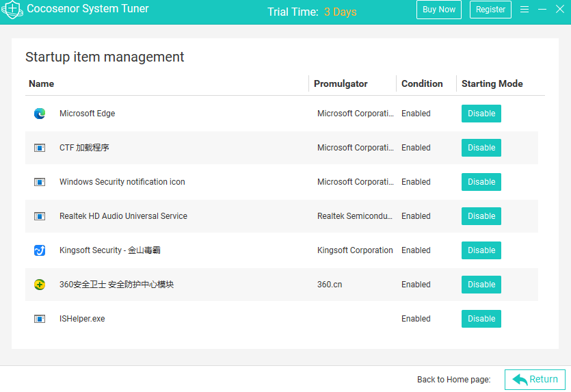Screen dimensions: 571x392
Task: Disable the 360安全卫士 startup item
Action: [x=481, y=285]
